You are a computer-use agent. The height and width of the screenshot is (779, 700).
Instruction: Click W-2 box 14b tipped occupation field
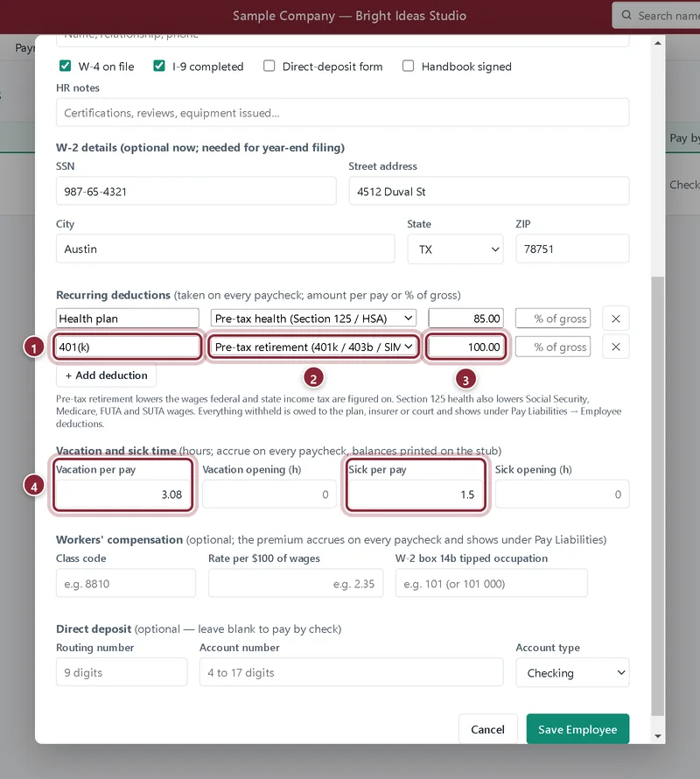coord(492,583)
